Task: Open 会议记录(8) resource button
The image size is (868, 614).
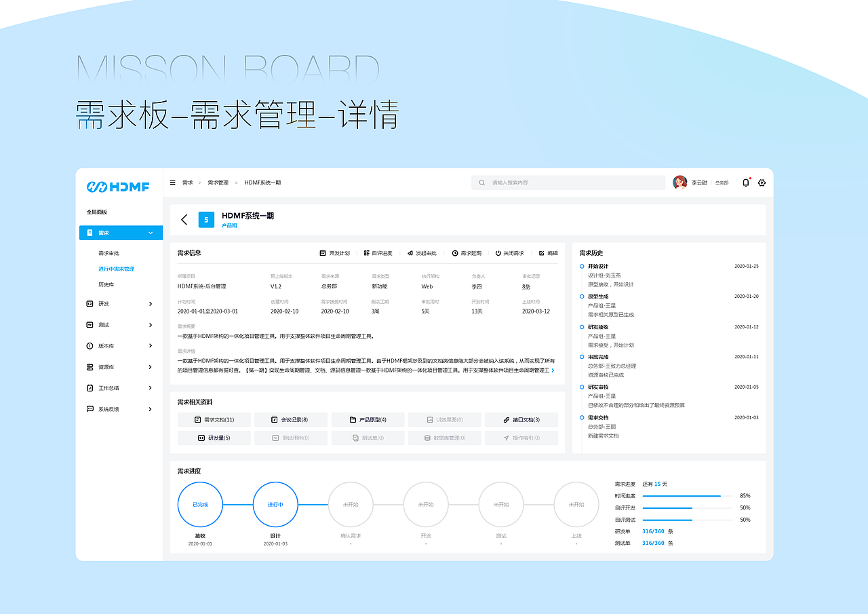Action: (291, 420)
